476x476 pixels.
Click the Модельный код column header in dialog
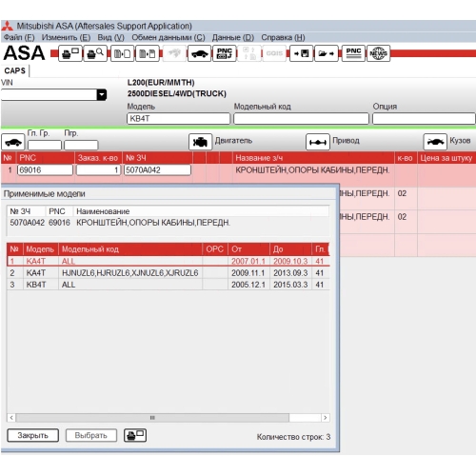pyautogui.click(x=130, y=249)
